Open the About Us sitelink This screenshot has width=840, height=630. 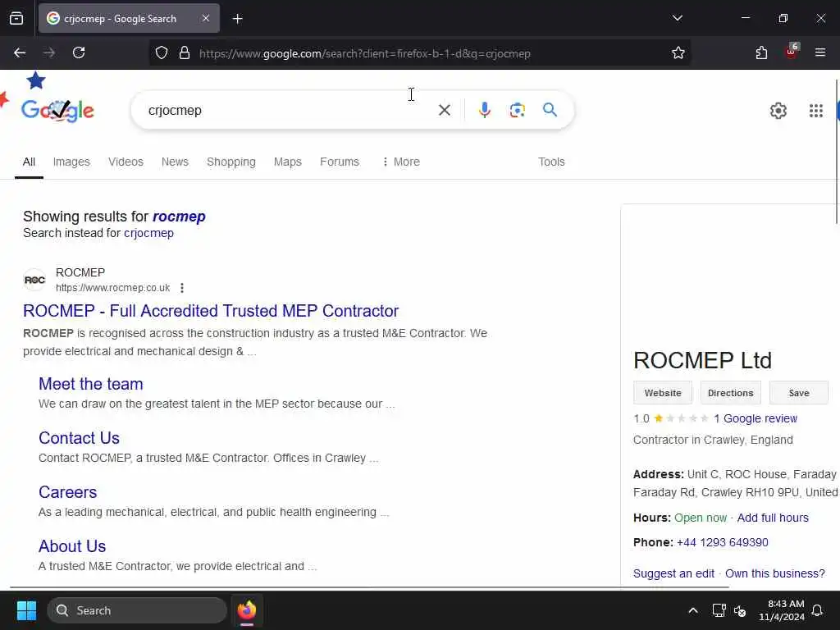point(72,546)
